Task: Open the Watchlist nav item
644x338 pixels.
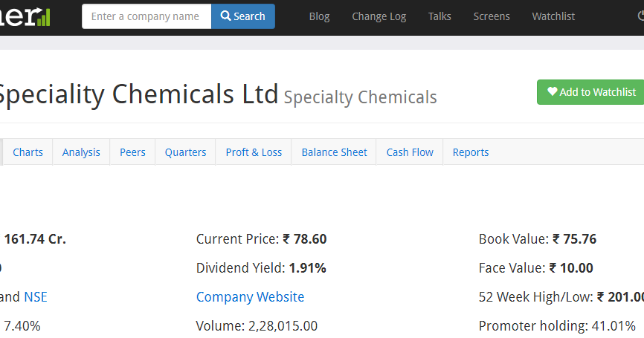Action: pyautogui.click(x=553, y=16)
